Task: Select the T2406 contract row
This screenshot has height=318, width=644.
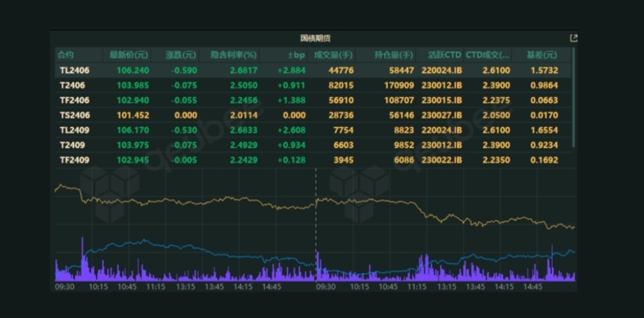Action: click(x=72, y=86)
